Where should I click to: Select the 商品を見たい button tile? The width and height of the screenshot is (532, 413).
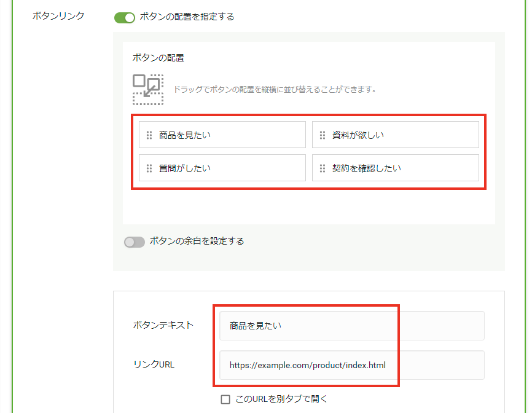pos(222,135)
